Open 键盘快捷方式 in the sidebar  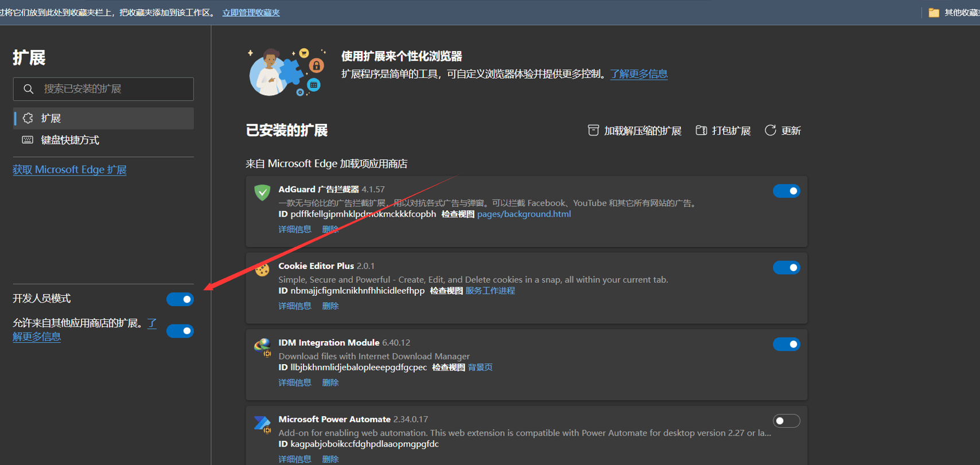click(x=70, y=140)
